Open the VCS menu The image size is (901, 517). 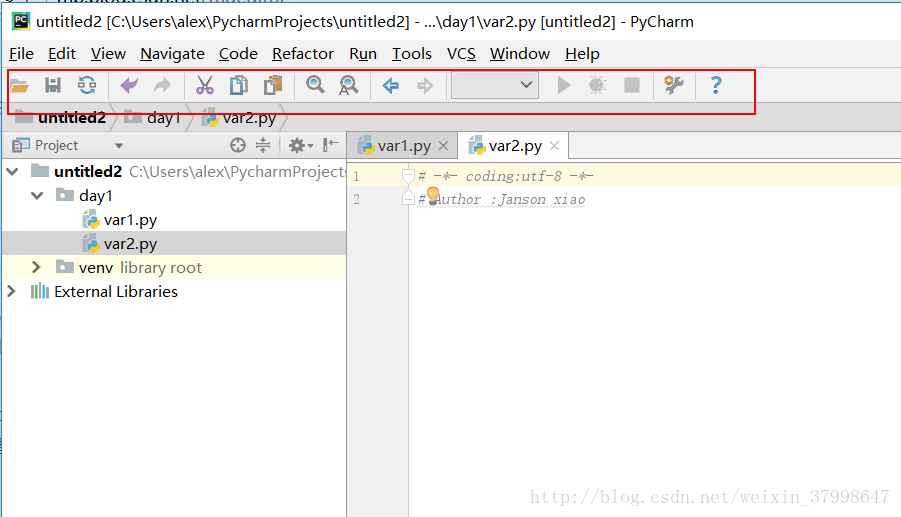coord(461,54)
